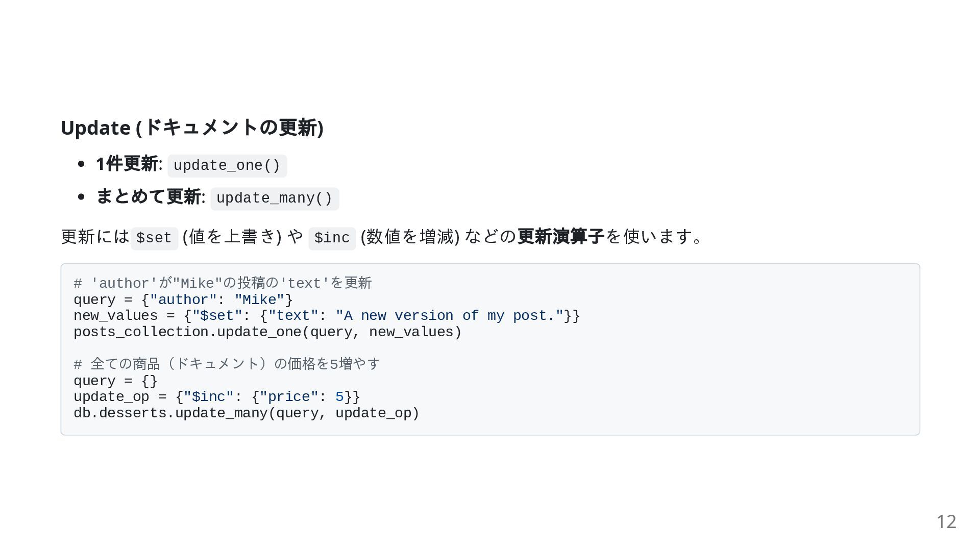Click the string "A new version of my post."
980x551 pixels.
449,316
